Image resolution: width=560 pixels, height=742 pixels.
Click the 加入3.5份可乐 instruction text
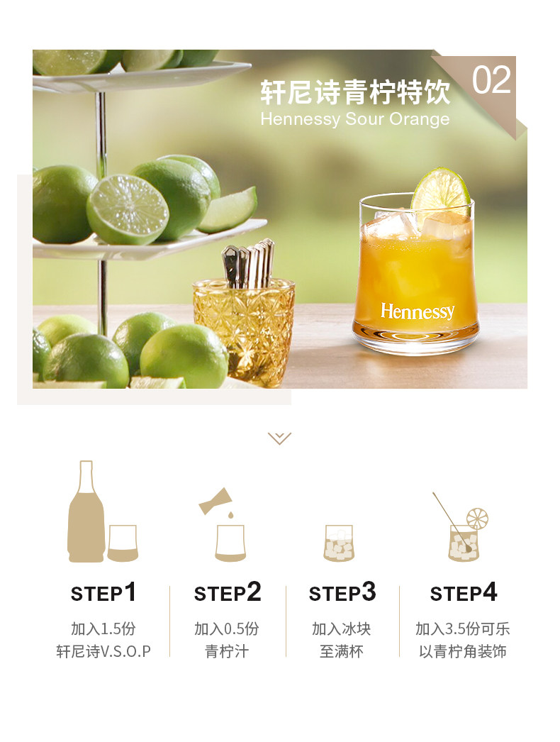tap(463, 629)
